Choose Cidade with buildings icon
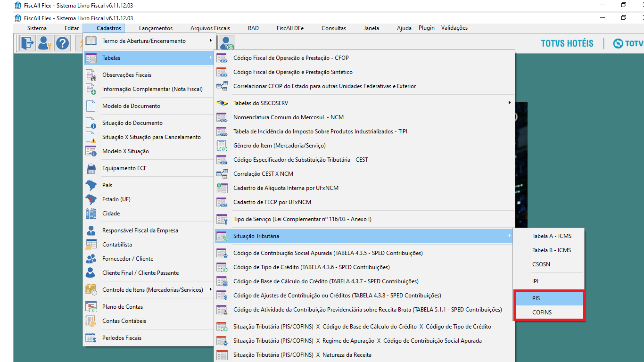 [x=149, y=214]
